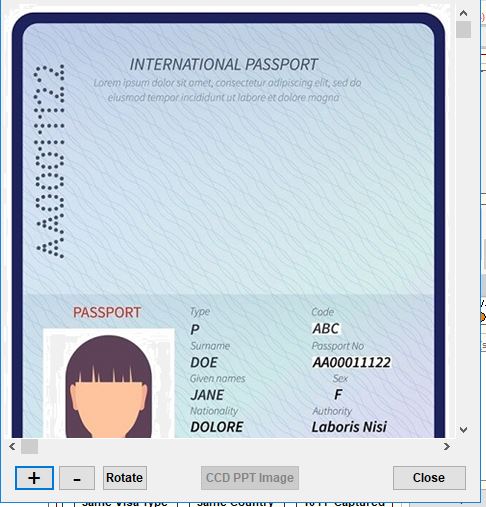Click the surname DOE text
Image resolution: width=486 pixels, height=507 pixels.
(204, 363)
